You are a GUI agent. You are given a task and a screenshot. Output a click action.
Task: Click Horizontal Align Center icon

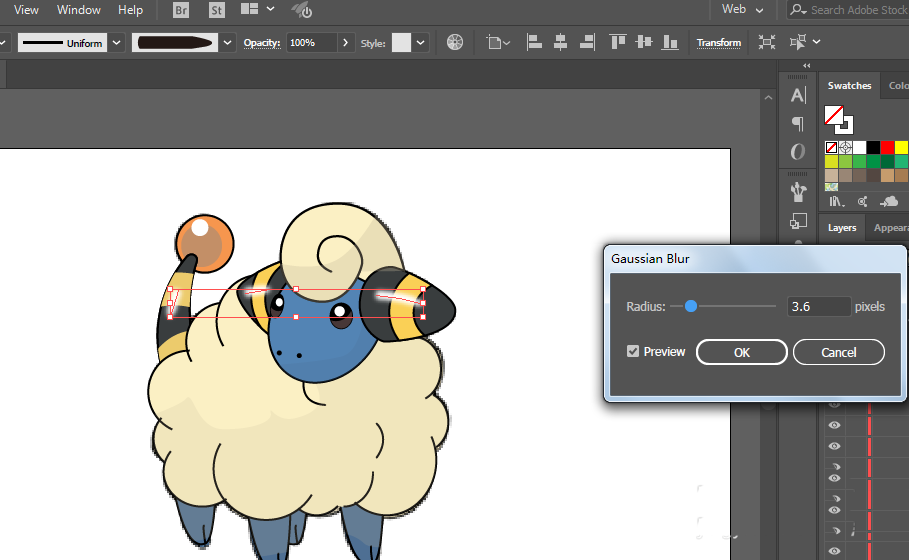560,42
